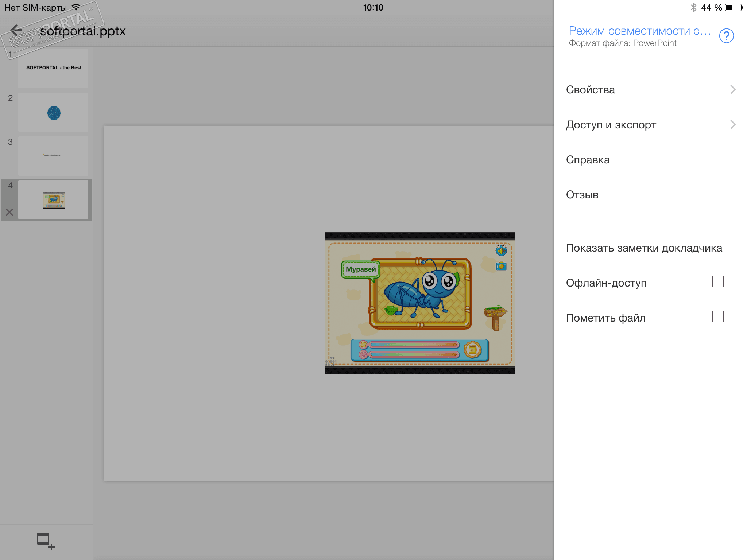The image size is (747, 560).
Task: Enable the Офлайн-доступ checkbox
Action: coord(717,282)
